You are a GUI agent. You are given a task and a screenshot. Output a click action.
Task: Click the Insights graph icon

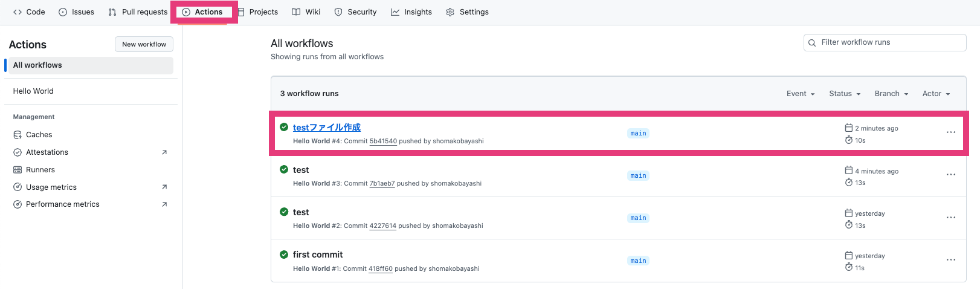pyautogui.click(x=395, y=12)
